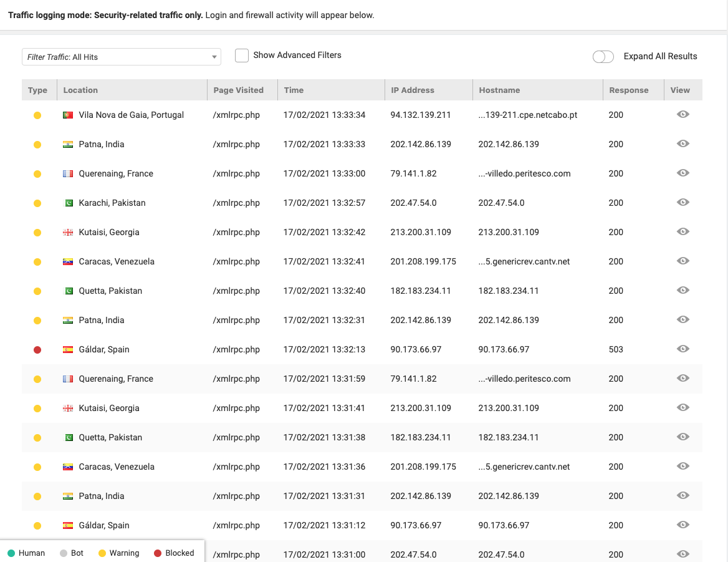Click the Human legend entry
728x562 pixels.
coord(26,553)
